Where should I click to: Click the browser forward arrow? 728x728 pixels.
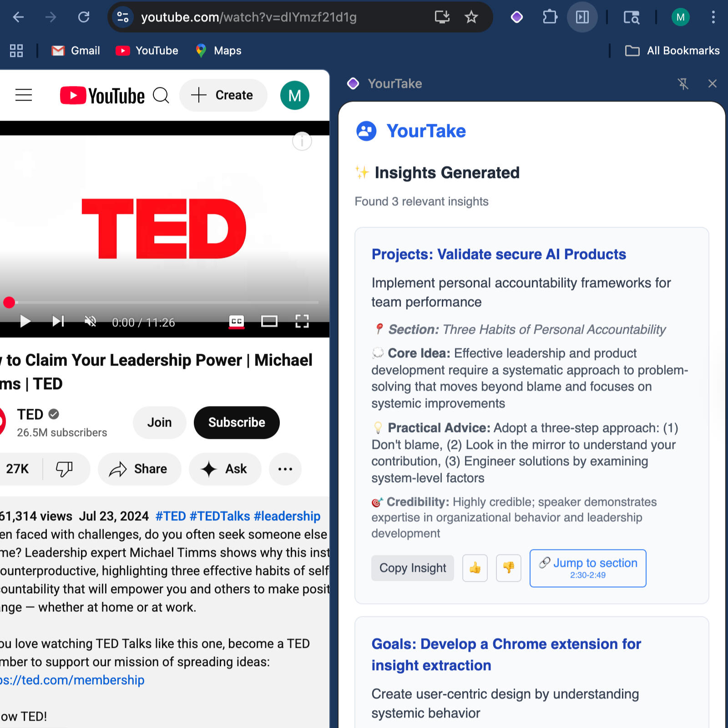tap(51, 17)
